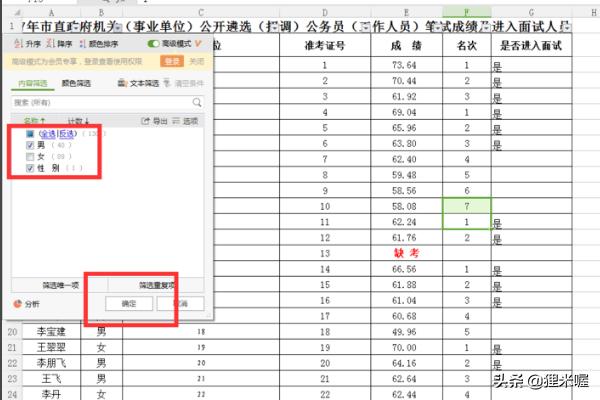Screen dimensions: 600x400
Task: Click the 是否进入面试 header cell
Action: pos(532,46)
